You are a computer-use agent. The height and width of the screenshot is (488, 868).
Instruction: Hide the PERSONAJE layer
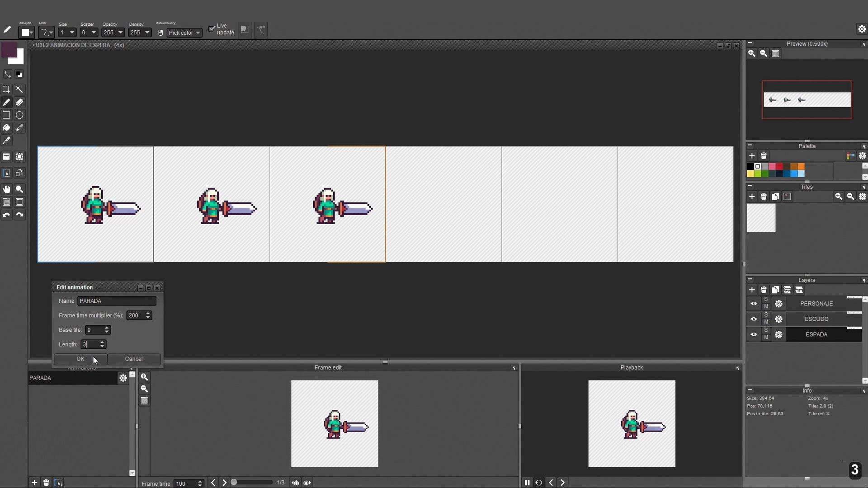[754, 304]
